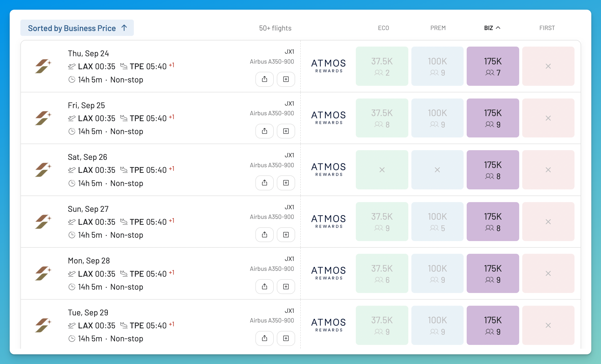Click share icon for Thu, Sep 24 flight
This screenshot has height=364, width=601.
(265, 79)
